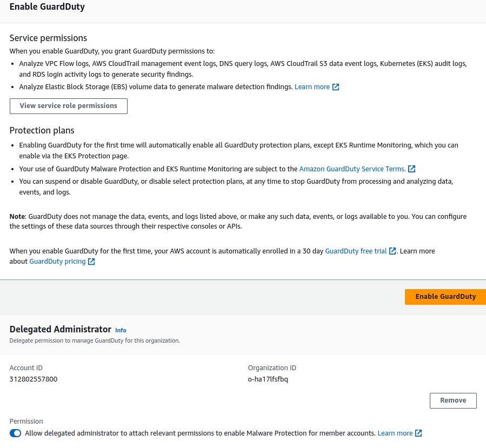
Task: Click external-link icon beside GuardDuty pricing
Action: click(x=91, y=262)
